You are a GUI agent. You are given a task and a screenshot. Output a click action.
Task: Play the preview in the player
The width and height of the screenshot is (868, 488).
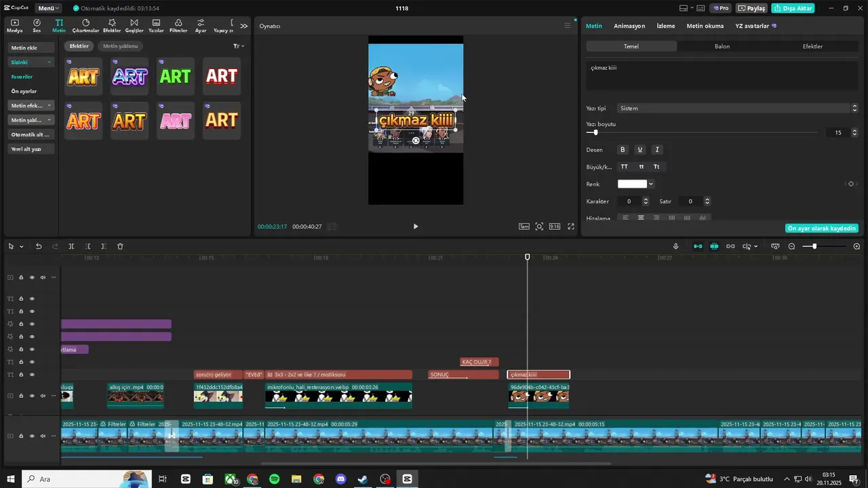coord(416,226)
